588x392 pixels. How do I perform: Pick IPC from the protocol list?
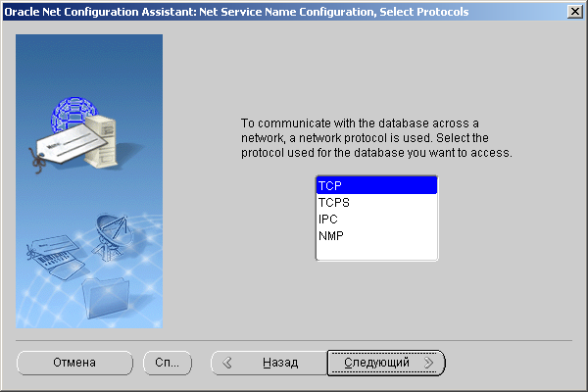(x=376, y=220)
